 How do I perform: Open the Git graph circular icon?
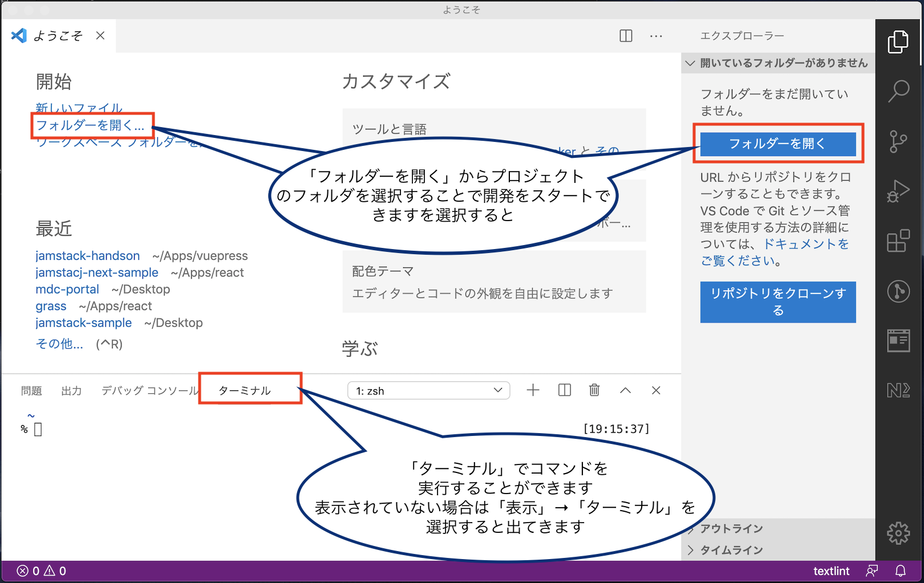coord(898,291)
